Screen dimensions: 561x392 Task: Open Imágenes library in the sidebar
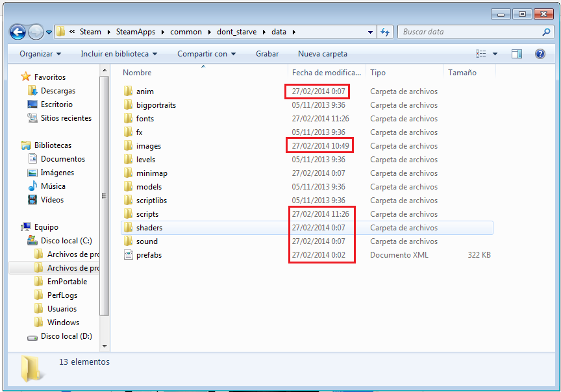(57, 173)
